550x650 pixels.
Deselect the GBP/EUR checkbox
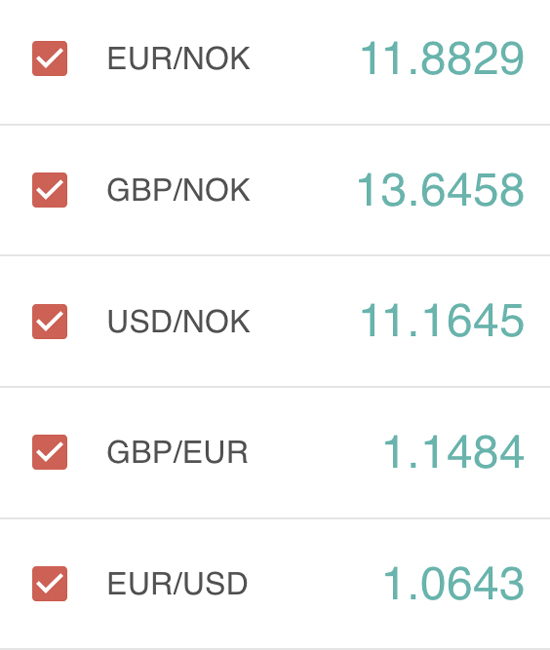coord(50,452)
